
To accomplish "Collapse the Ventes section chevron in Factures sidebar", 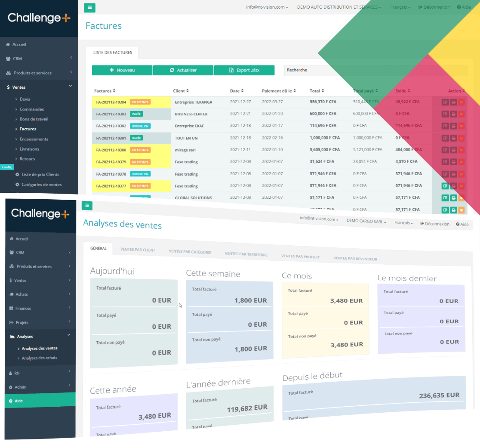I will (71, 86).
